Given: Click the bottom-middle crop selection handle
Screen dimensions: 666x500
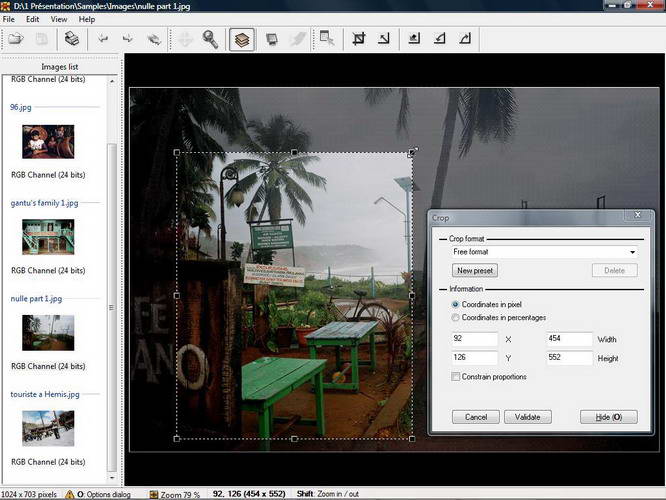Looking at the screenshot, I should point(294,438).
